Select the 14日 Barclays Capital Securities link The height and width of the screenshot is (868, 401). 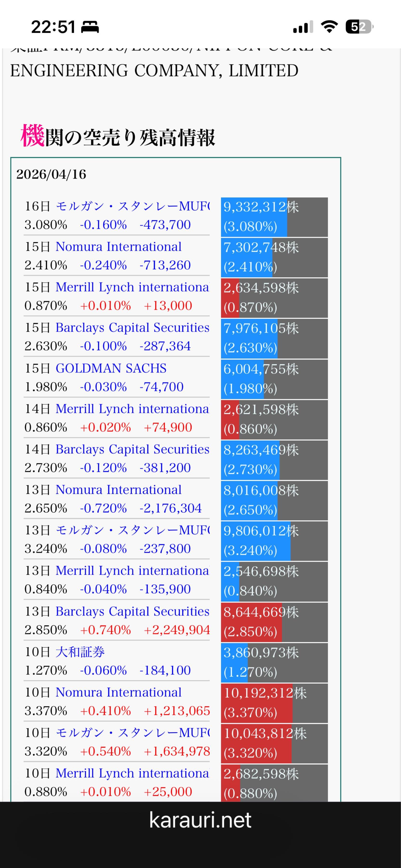(x=132, y=449)
